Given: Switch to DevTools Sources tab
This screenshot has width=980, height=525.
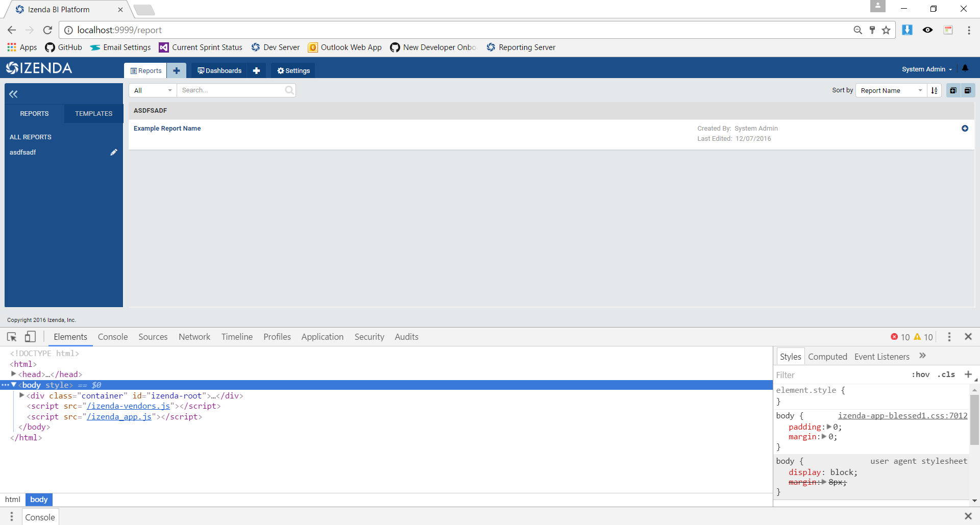Looking at the screenshot, I should click(x=153, y=337).
